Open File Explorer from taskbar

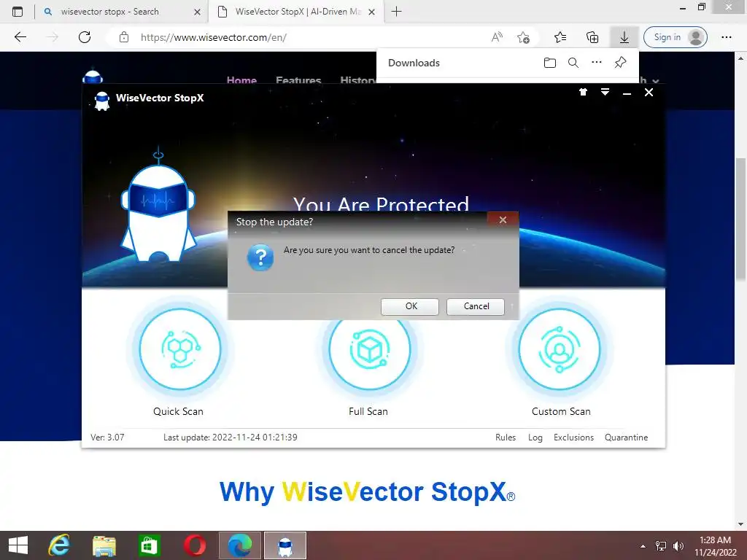tap(104, 545)
